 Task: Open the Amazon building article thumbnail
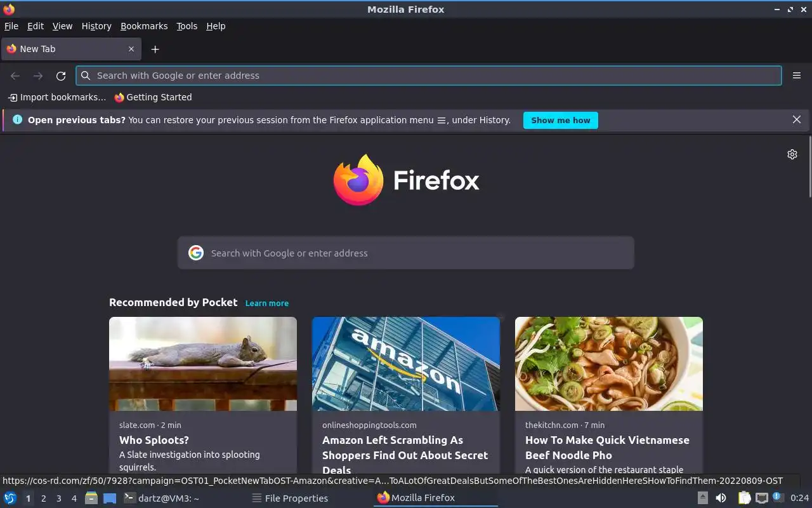406,364
